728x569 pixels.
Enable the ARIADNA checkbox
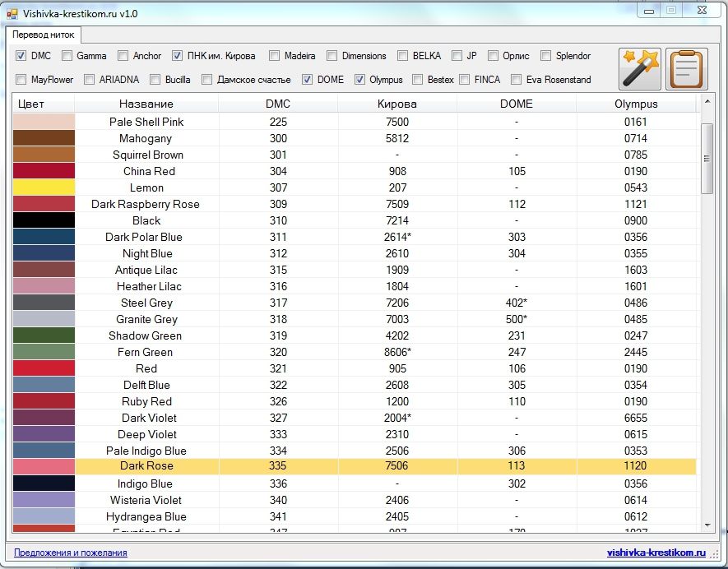coord(89,80)
